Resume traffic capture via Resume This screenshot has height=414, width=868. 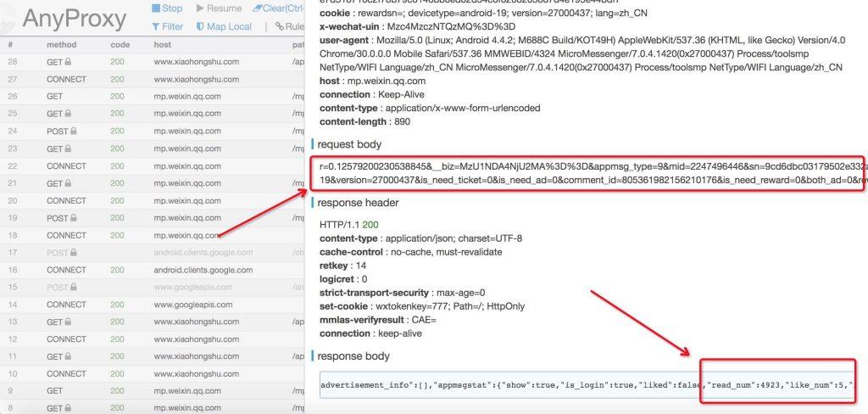coord(220,8)
